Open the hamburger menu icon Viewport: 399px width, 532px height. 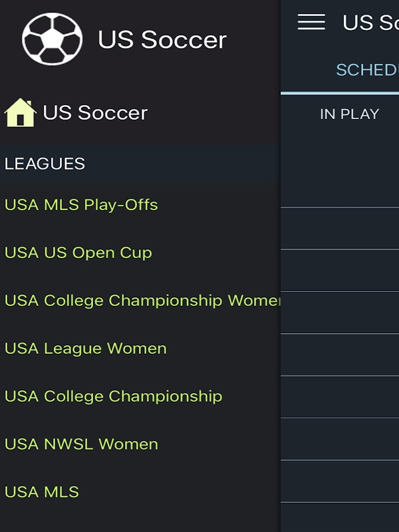point(311,22)
